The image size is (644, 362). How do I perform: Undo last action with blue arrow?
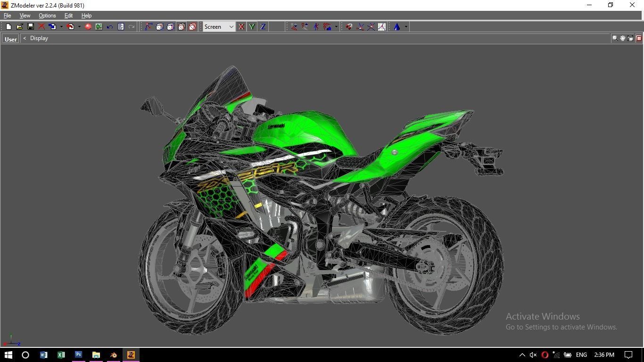click(110, 27)
